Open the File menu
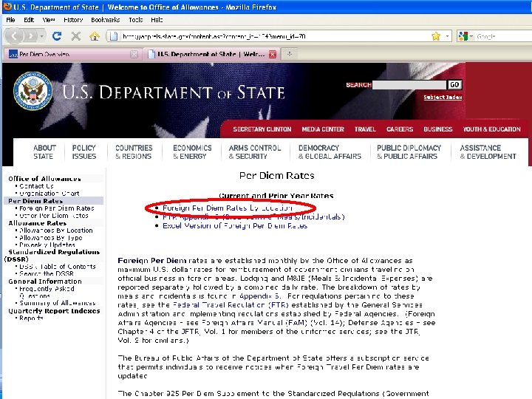This screenshot has width=532, height=399. pyautogui.click(x=10, y=20)
